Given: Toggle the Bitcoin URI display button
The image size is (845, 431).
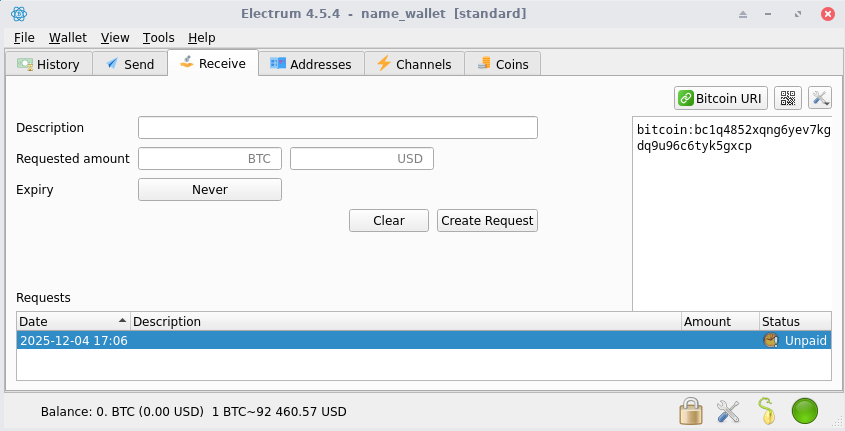Looking at the screenshot, I should tap(720, 98).
